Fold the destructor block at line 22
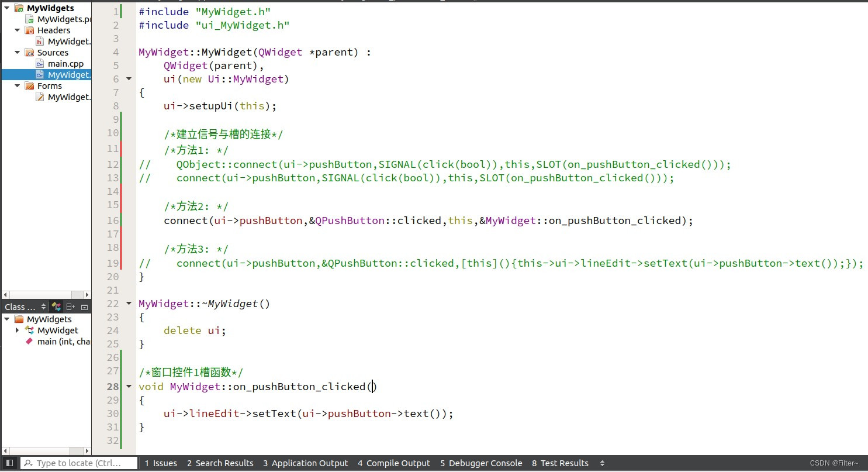The image size is (868, 472). [129, 304]
